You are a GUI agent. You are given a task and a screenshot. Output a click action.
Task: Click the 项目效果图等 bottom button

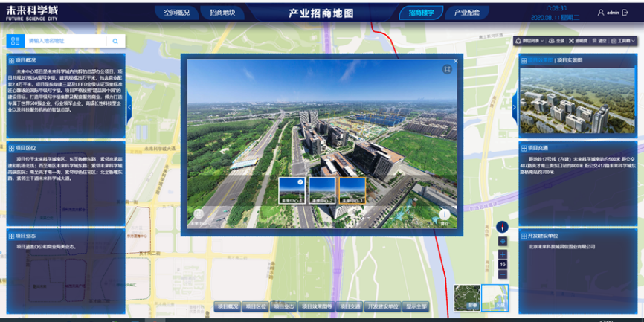pyautogui.click(x=317, y=306)
